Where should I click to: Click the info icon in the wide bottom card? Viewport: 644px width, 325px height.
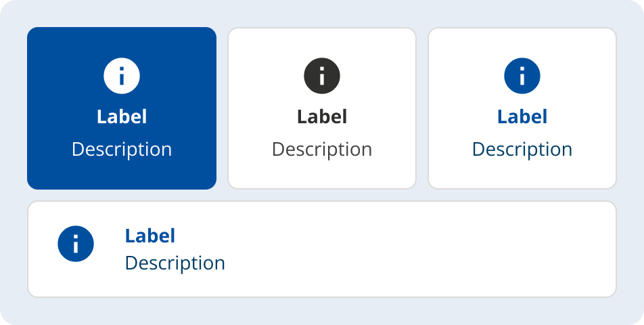point(76,244)
